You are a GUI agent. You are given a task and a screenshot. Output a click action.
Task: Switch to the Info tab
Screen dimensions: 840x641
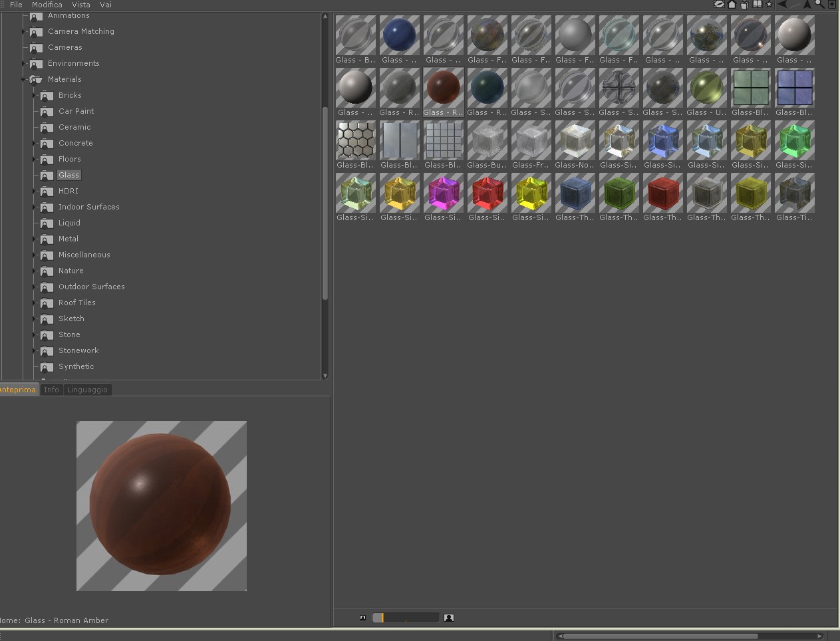pyautogui.click(x=51, y=390)
